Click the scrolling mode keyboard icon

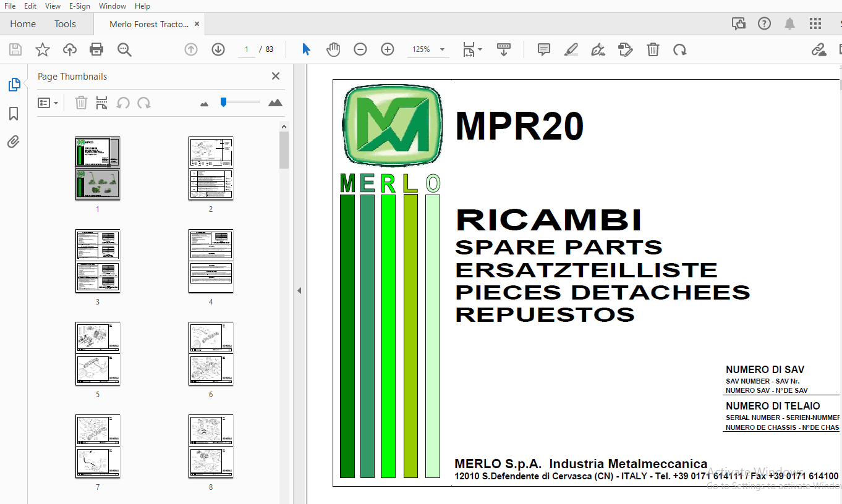[x=504, y=49]
